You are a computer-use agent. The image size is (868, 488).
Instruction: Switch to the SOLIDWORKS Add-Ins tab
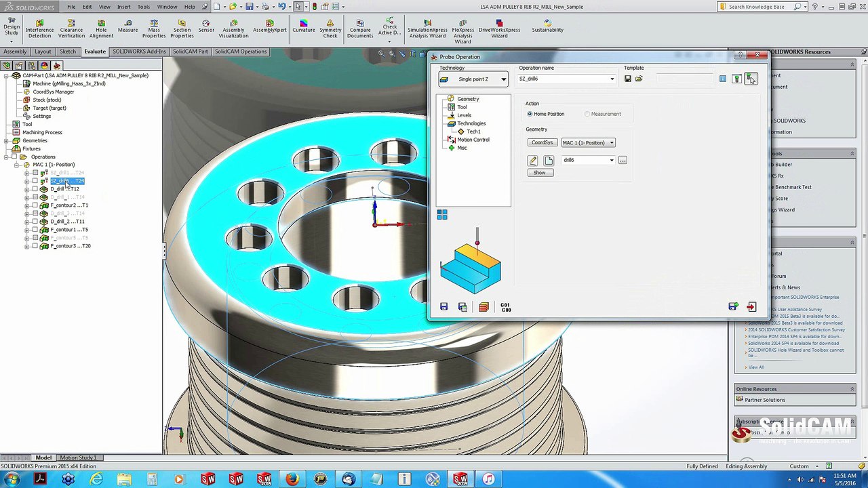point(139,52)
